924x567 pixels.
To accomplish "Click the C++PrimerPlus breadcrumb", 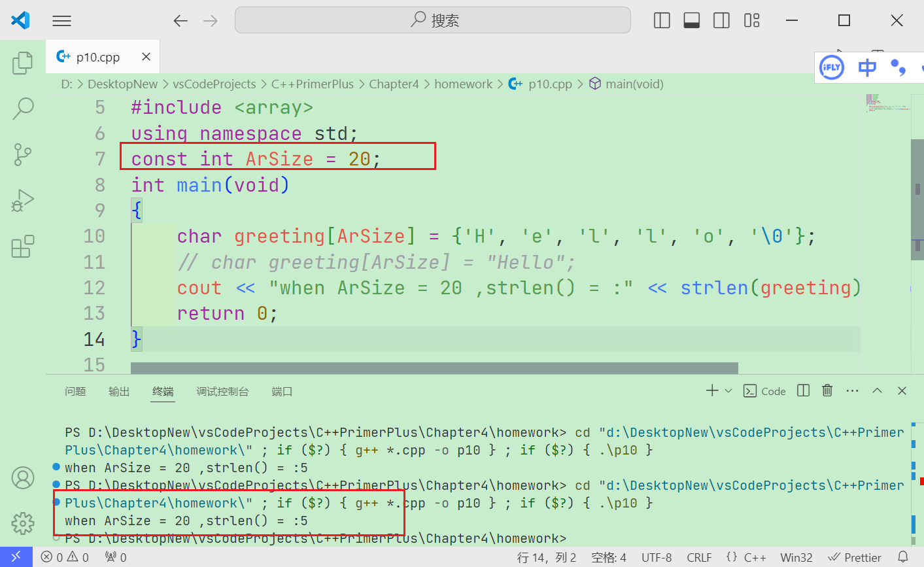I will coord(313,84).
